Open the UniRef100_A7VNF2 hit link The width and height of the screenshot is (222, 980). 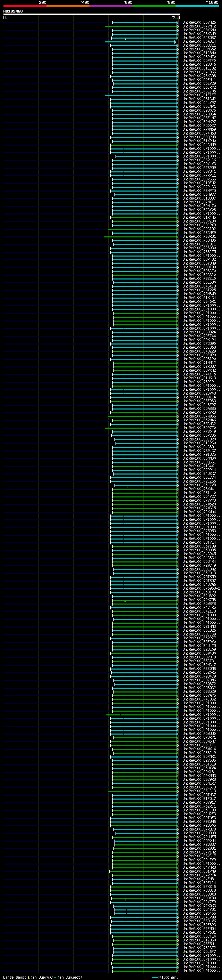tap(199, 26)
